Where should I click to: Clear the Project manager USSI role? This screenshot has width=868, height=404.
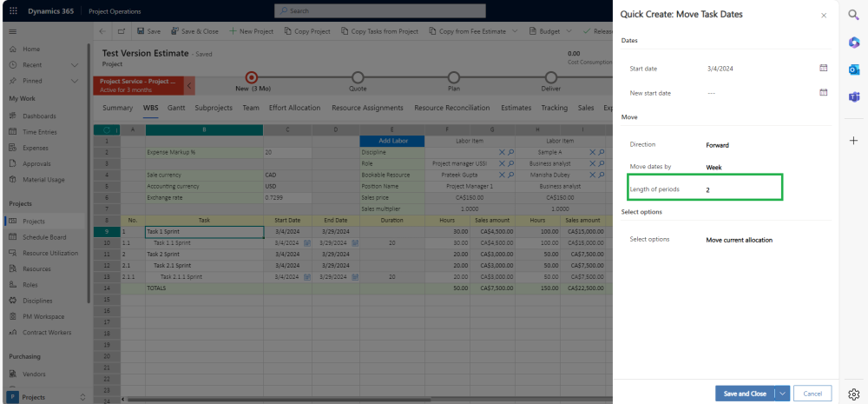502,163
